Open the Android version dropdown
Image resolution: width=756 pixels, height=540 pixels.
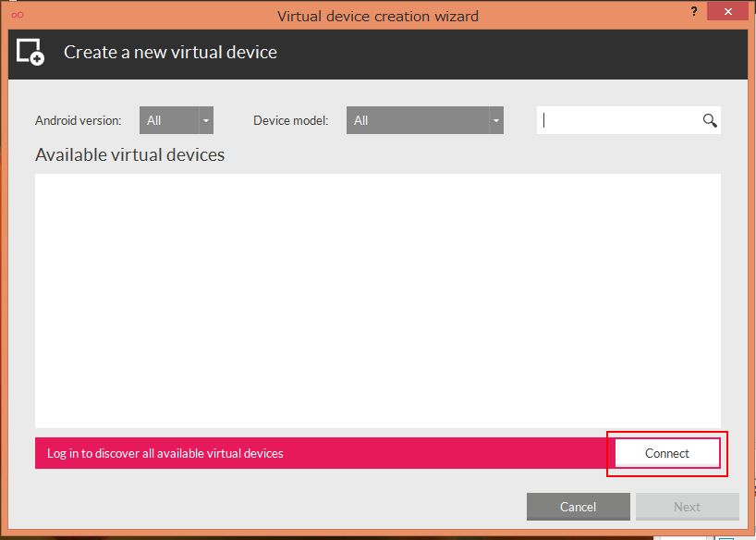click(177, 120)
